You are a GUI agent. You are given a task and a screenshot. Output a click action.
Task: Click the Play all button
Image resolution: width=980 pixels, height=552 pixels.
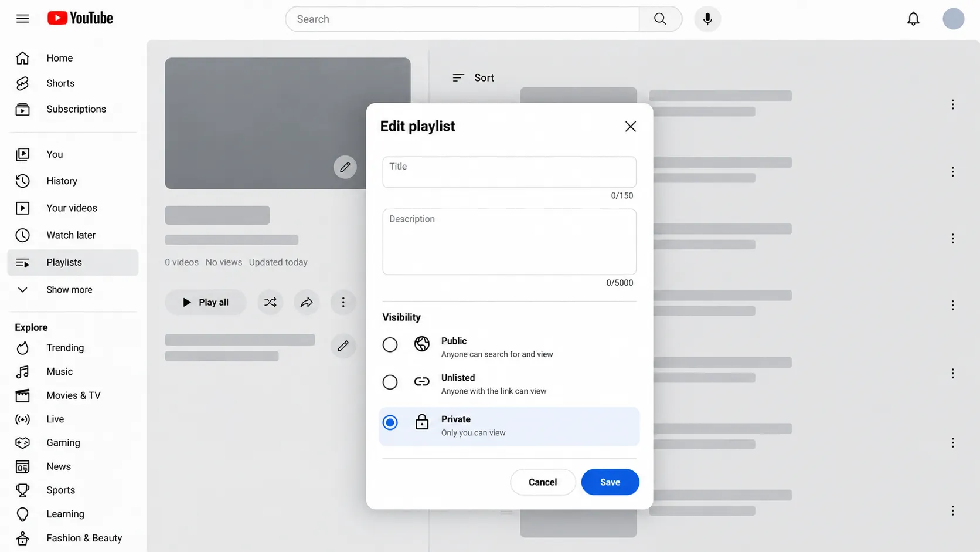click(x=206, y=302)
